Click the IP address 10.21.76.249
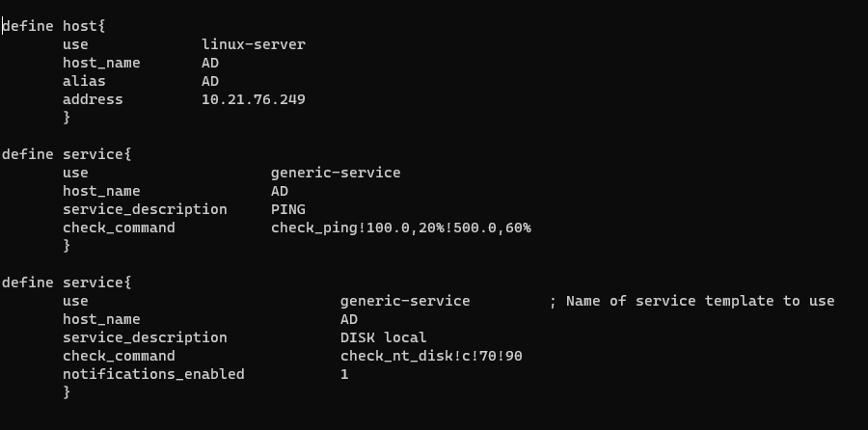The image size is (868, 430). click(253, 99)
